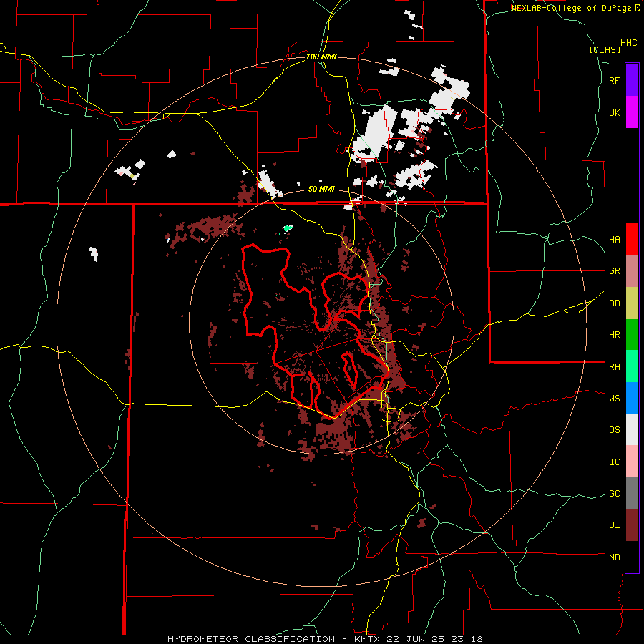Click the BI legend label

tap(614, 525)
